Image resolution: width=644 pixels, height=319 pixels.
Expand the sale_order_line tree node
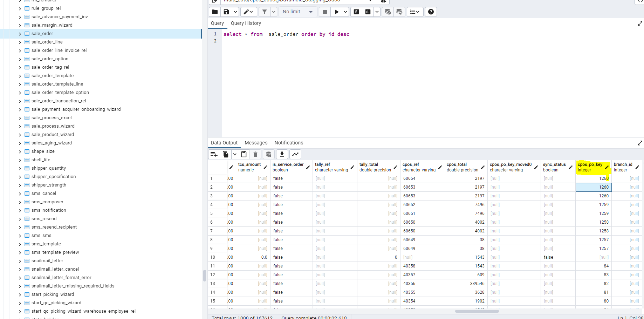(x=20, y=42)
